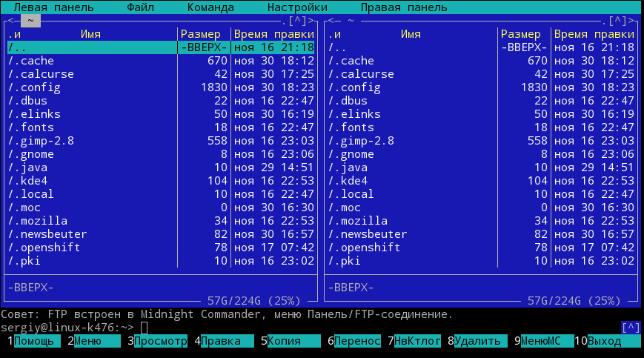Select /.gimp-2.8 in right panel
The width and height of the screenshot is (644, 358).
[x=482, y=141]
